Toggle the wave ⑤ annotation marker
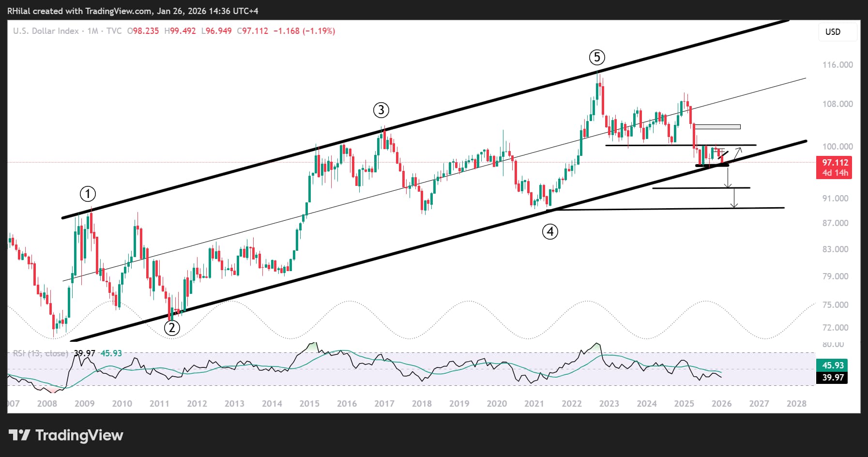868x457 pixels. click(597, 57)
